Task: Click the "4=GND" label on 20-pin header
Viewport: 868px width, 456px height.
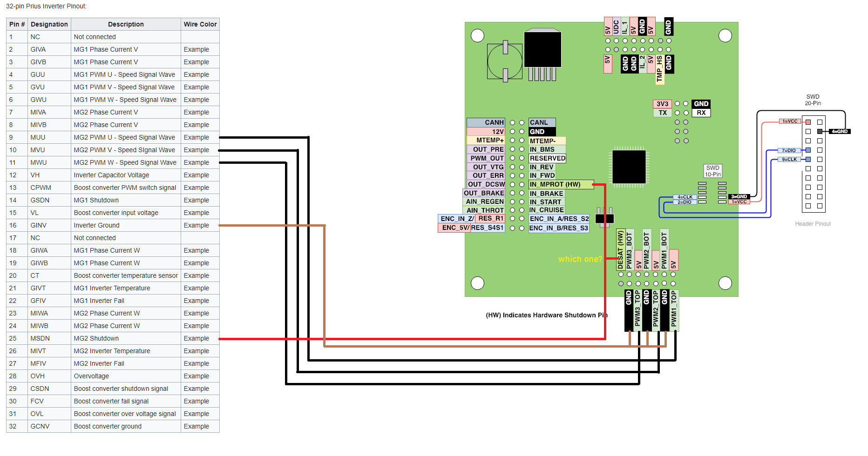Action: (x=840, y=132)
